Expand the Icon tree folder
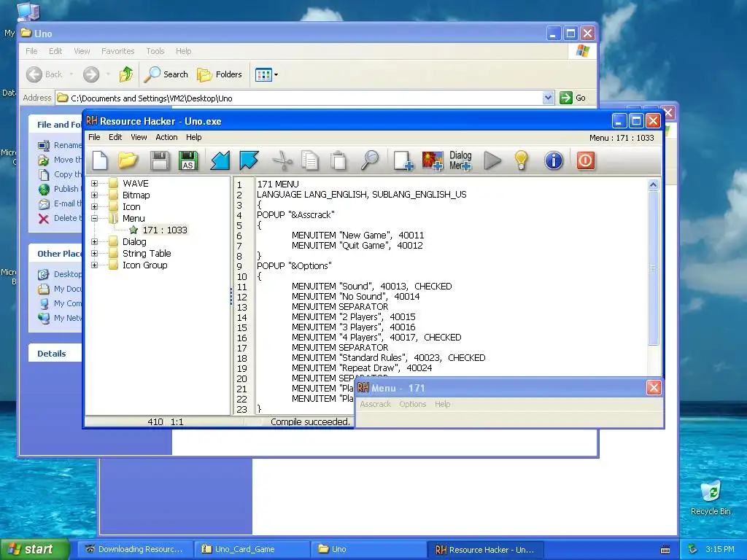 pyautogui.click(x=94, y=206)
